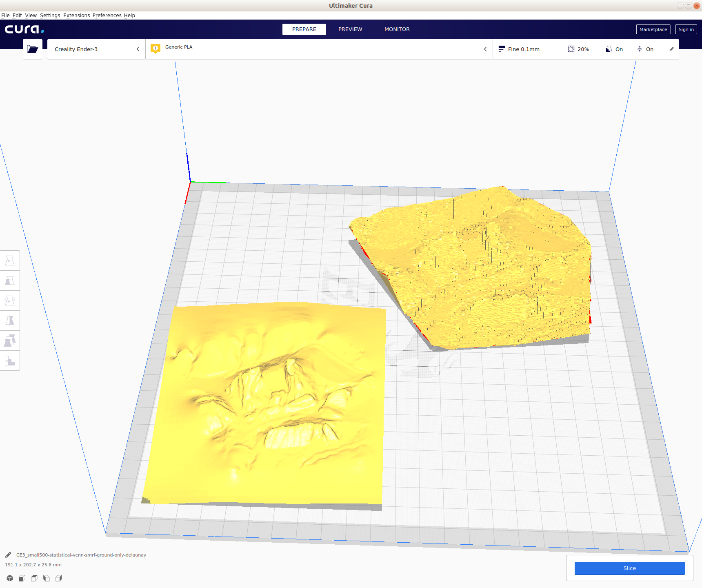Select the Move tool
Viewport: 702px width, 588px height.
pyautogui.click(x=9, y=260)
